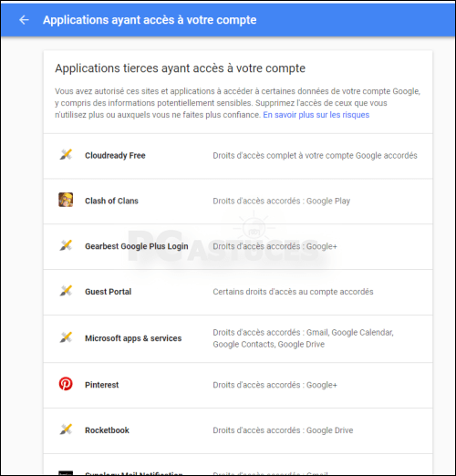Select the Pinterest app name
The height and width of the screenshot is (476, 456).
(x=102, y=385)
